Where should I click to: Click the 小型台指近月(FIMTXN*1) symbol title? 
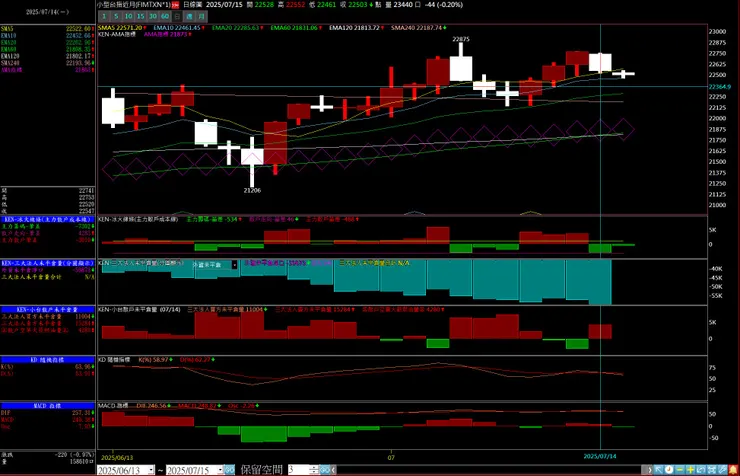point(134,5)
